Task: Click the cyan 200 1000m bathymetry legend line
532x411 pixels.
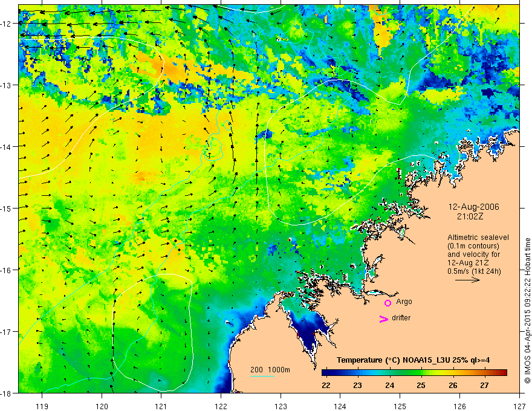Action: point(262,376)
